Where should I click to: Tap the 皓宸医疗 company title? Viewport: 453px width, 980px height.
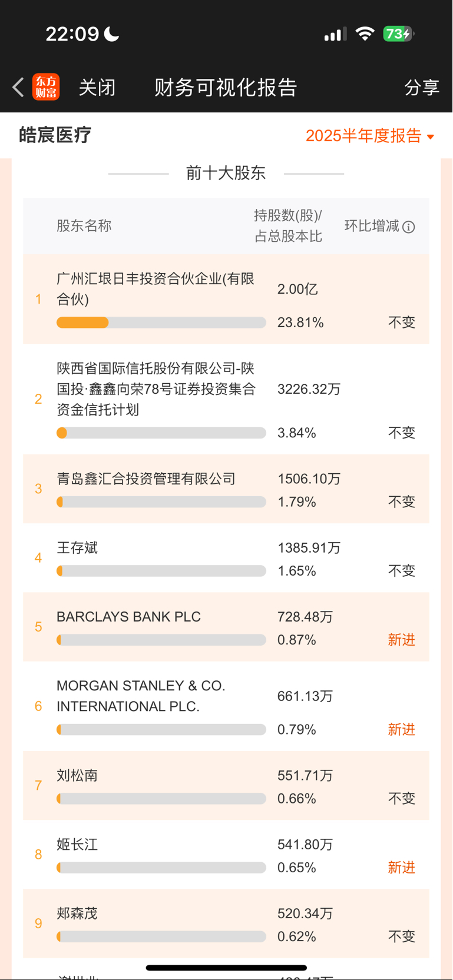(x=55, y=135)
